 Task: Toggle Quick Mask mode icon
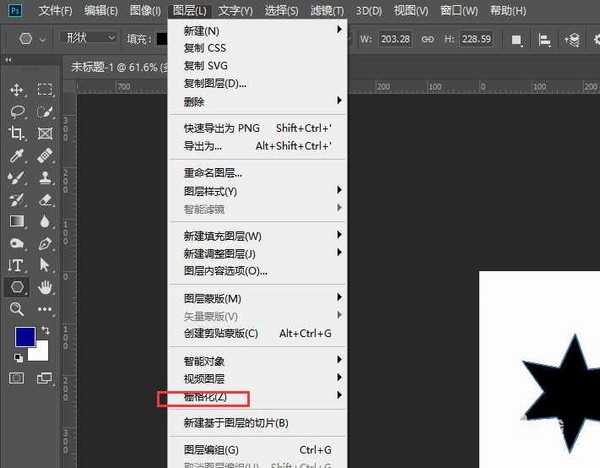click(x=16, y=377)
